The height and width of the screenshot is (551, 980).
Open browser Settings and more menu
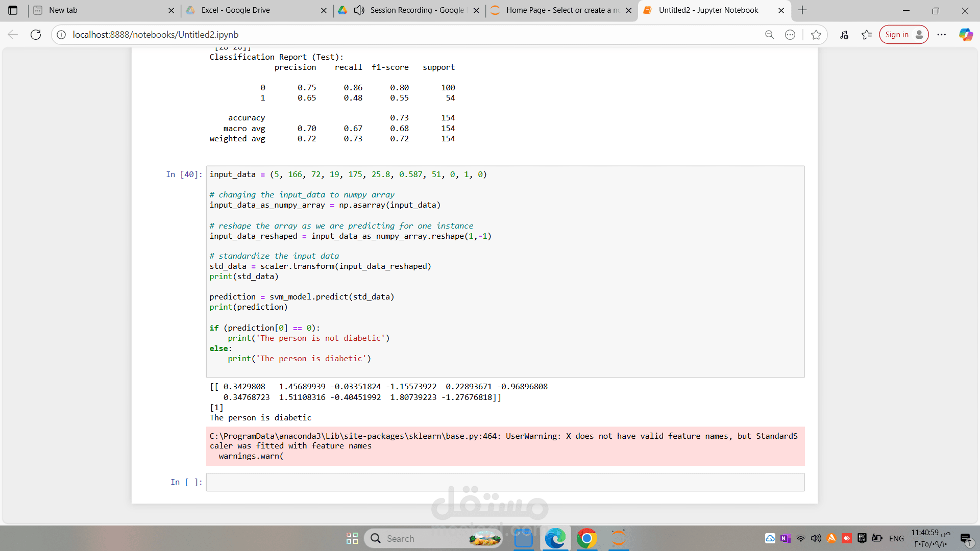[942, 35]
